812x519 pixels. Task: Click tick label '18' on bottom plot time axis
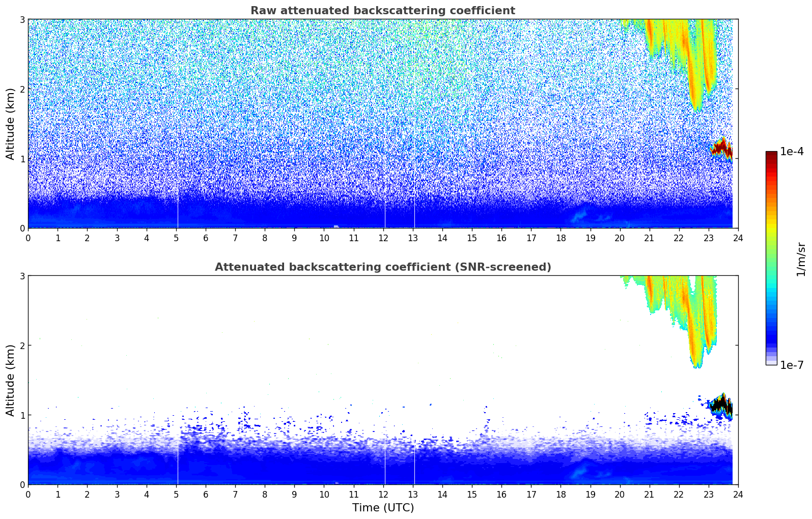point(561,494)
